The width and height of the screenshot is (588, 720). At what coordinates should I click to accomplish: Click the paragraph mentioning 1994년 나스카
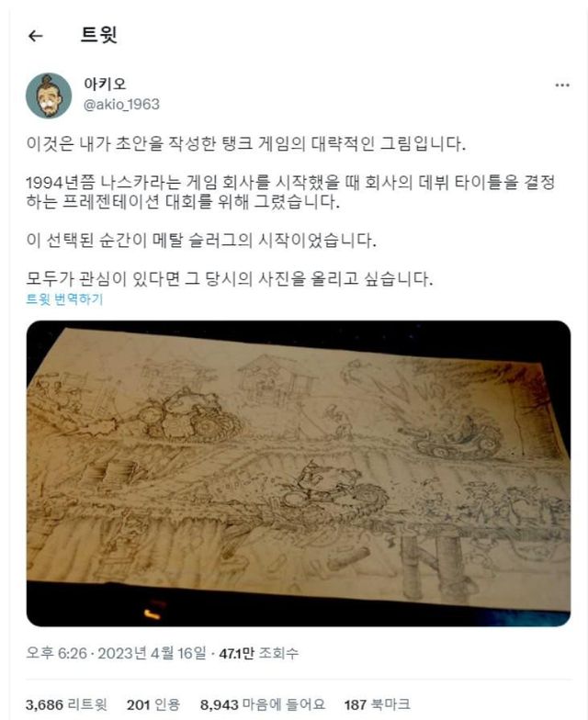tap(290, 192)
